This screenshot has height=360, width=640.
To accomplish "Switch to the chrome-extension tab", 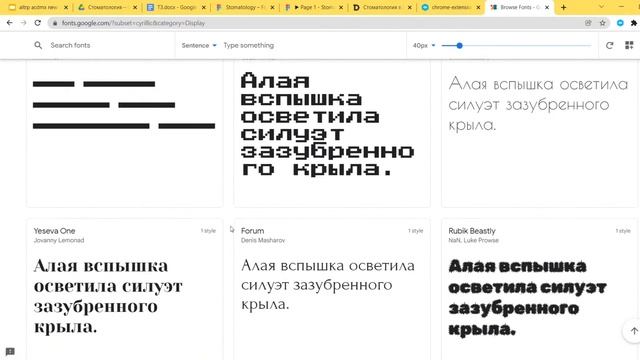I will [x=451, y=7].
